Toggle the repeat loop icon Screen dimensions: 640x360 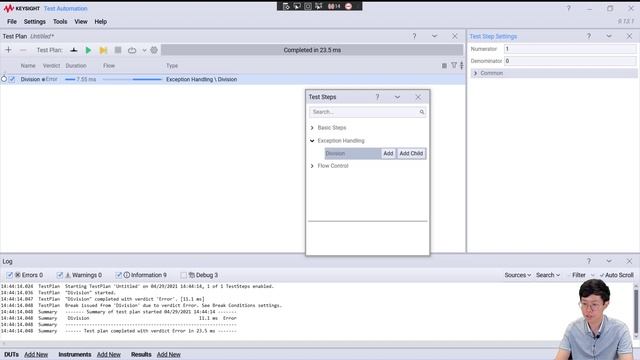132,50
